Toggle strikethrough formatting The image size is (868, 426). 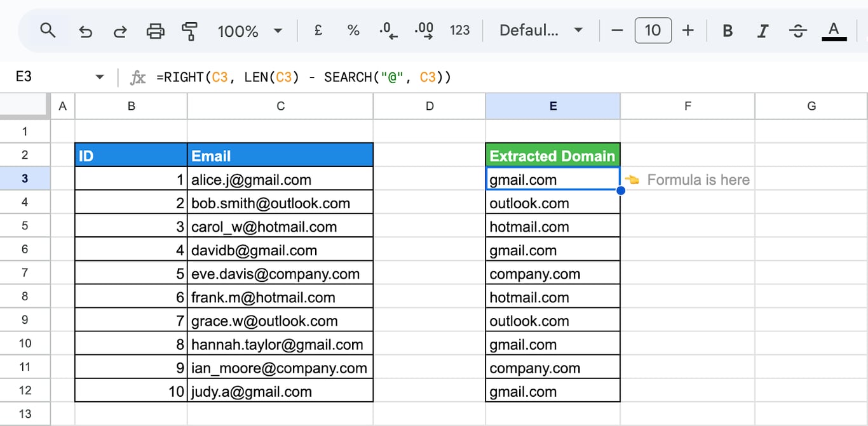coord(798,30)
